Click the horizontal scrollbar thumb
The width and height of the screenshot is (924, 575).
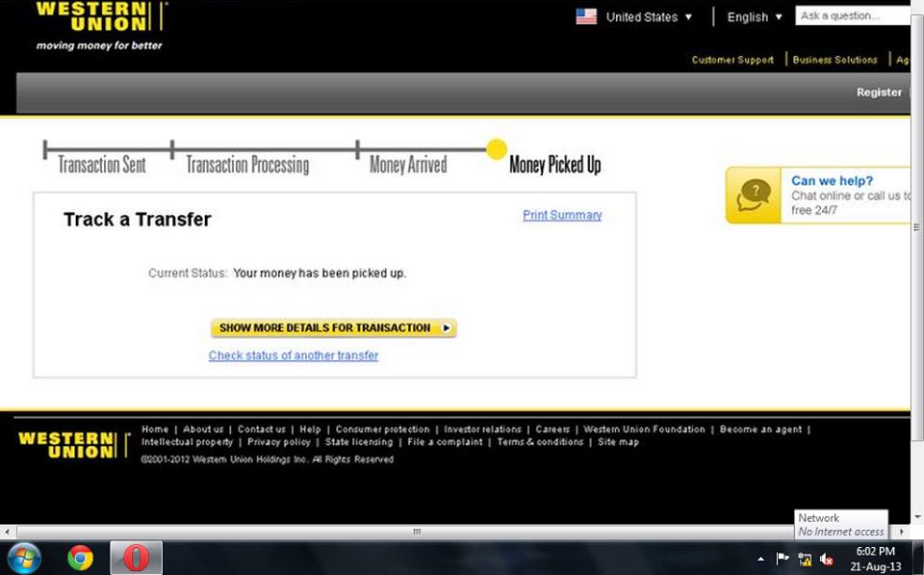click(417, 532)
